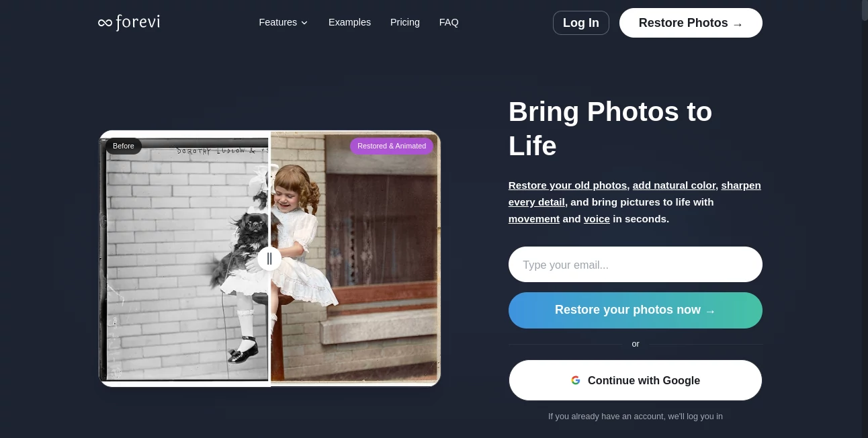This screenshot has width=868, height=438.
Task: Click the Restore Photos button in the header
Action: pyautogui.click(x=691, y=23)
